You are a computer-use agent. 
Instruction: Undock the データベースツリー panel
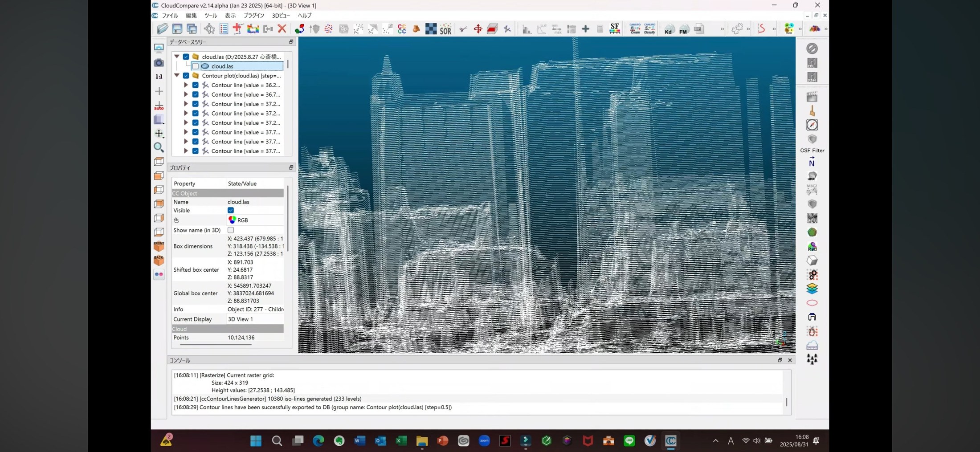291,42
